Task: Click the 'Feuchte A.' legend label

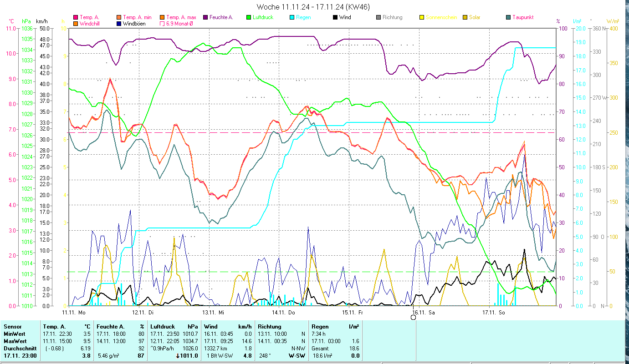Action: pos(221,17)
